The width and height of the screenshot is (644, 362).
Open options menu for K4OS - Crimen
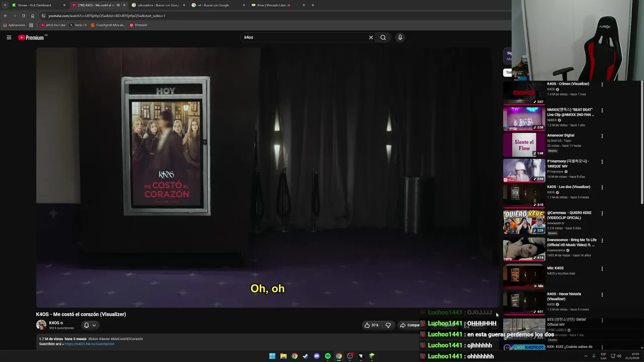pyautogui.click(x=602, y=84)
